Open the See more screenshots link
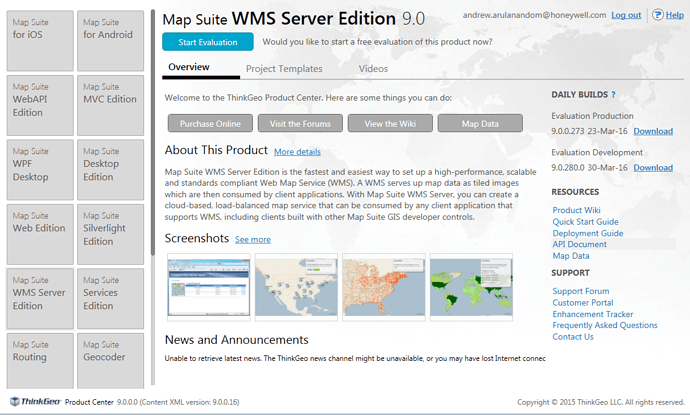Screen dimensions: 690x415 pos(253,239)
